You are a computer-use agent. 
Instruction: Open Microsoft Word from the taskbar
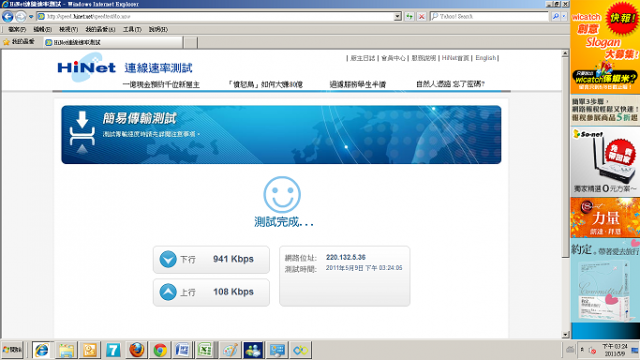[x=182, y=350]
